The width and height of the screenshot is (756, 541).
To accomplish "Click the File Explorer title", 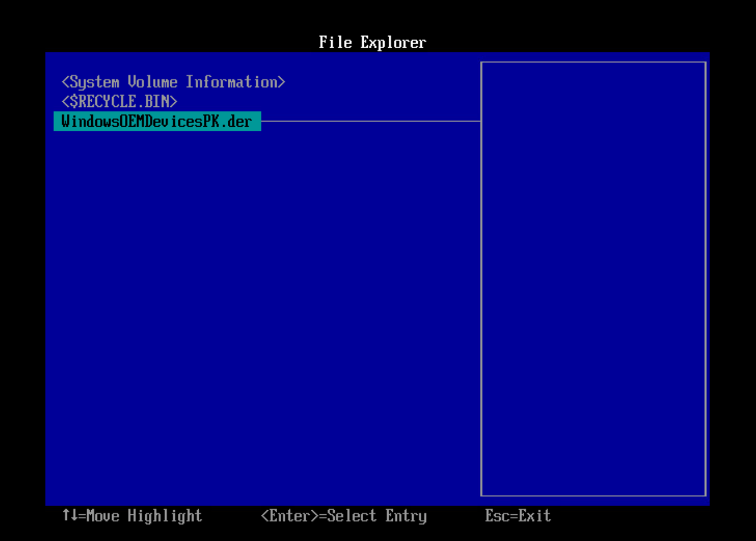I will pyautogui.click(x=372, y=42).
